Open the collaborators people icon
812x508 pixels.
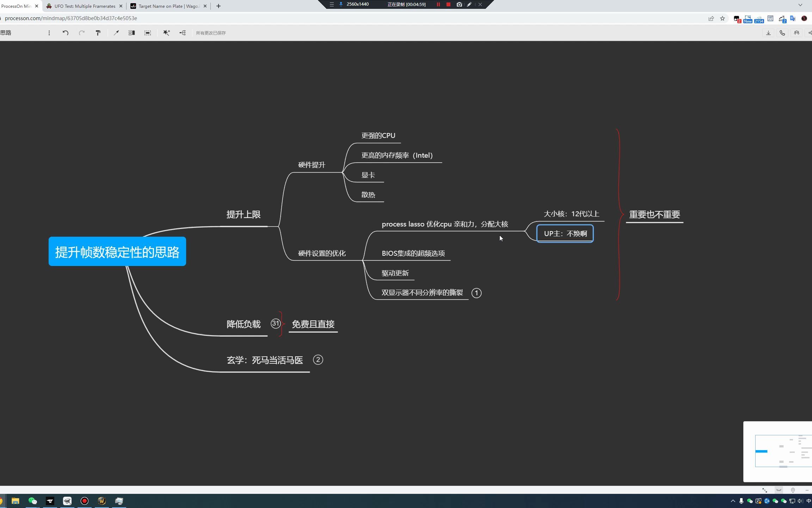click(x=796, y=33)
